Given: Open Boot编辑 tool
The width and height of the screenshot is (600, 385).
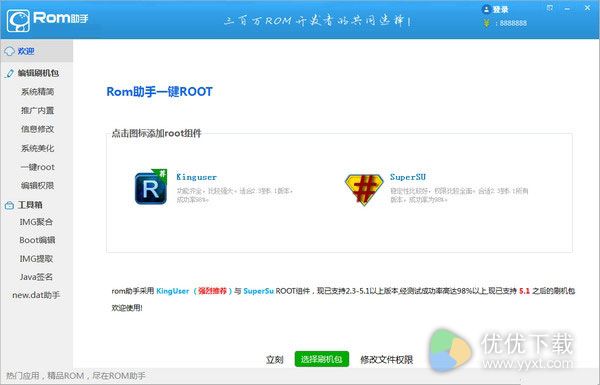Looking at the screenshot, I should (37, 240).
